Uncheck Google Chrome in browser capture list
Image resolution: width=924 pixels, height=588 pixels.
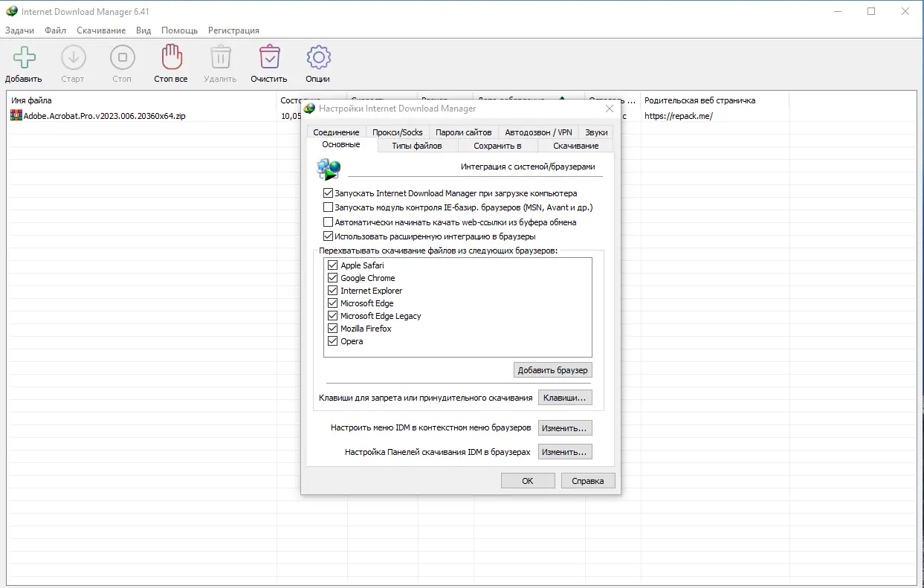click(332, 277)
